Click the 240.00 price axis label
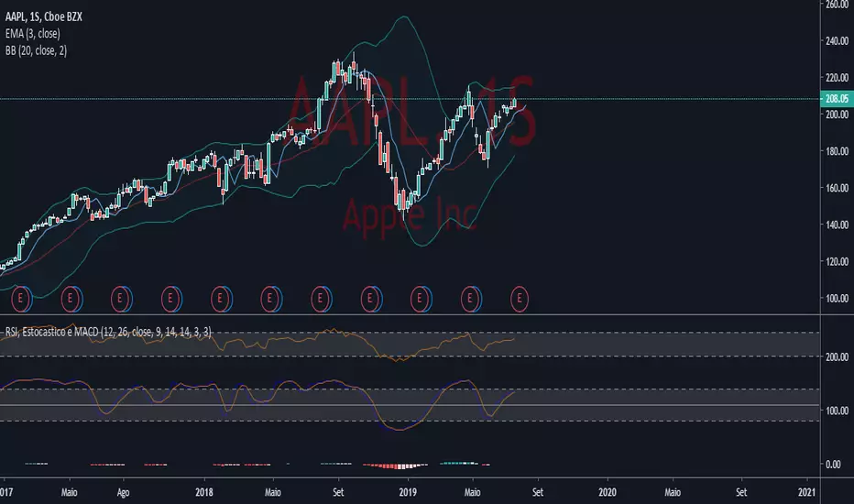Viewport: 854px width, 504px height. [x=837, y=41]
